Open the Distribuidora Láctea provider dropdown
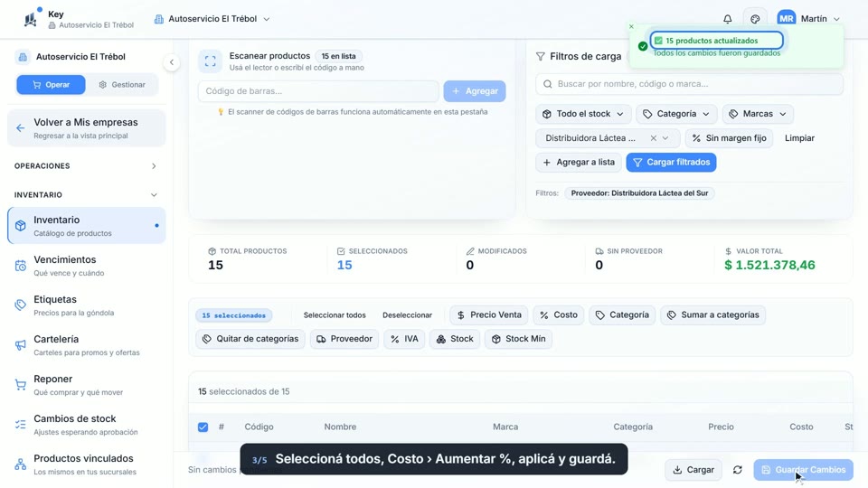 (x=665, y=138)
